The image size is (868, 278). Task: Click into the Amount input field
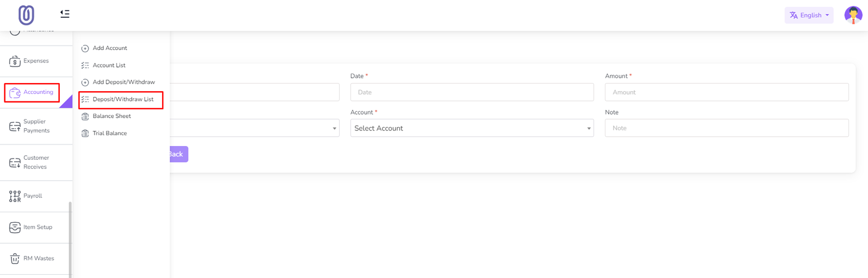pos(726,92)
